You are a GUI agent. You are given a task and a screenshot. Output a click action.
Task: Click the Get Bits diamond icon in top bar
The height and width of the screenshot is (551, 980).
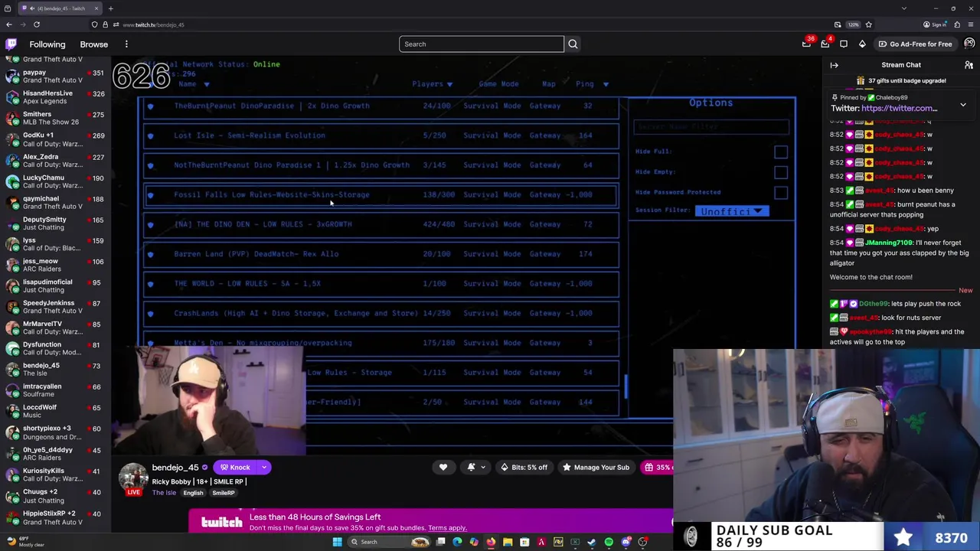862,44
